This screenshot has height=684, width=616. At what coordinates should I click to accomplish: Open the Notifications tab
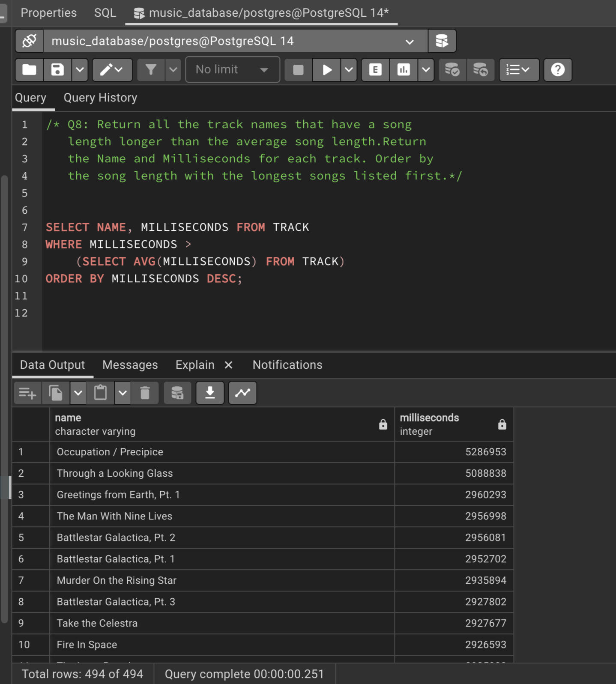[287, 365]
